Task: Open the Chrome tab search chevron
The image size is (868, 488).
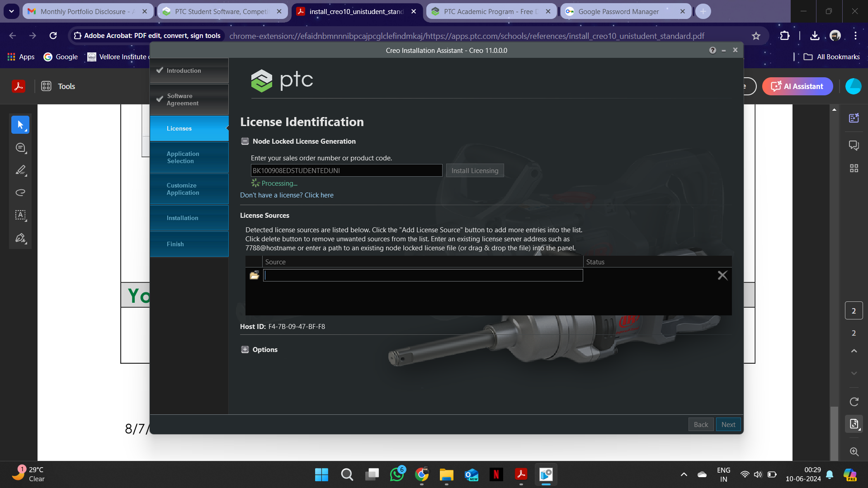Action: [11, 11]
